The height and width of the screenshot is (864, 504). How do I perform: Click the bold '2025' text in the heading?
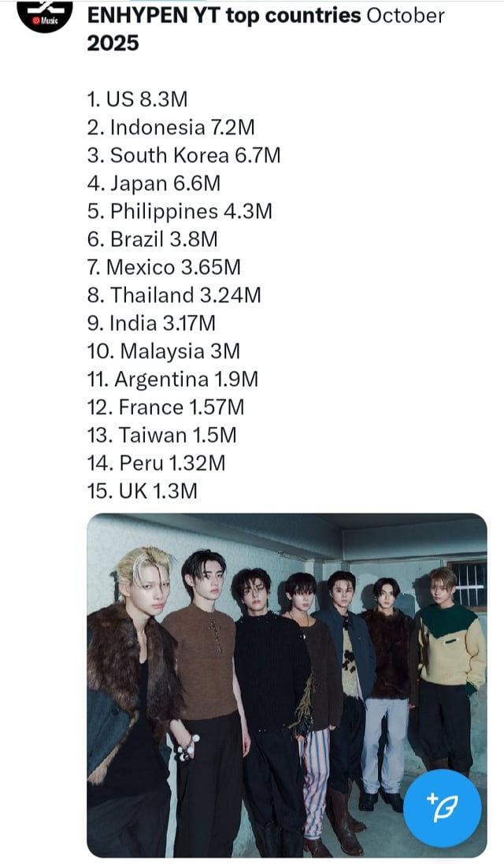pos(113,43)
